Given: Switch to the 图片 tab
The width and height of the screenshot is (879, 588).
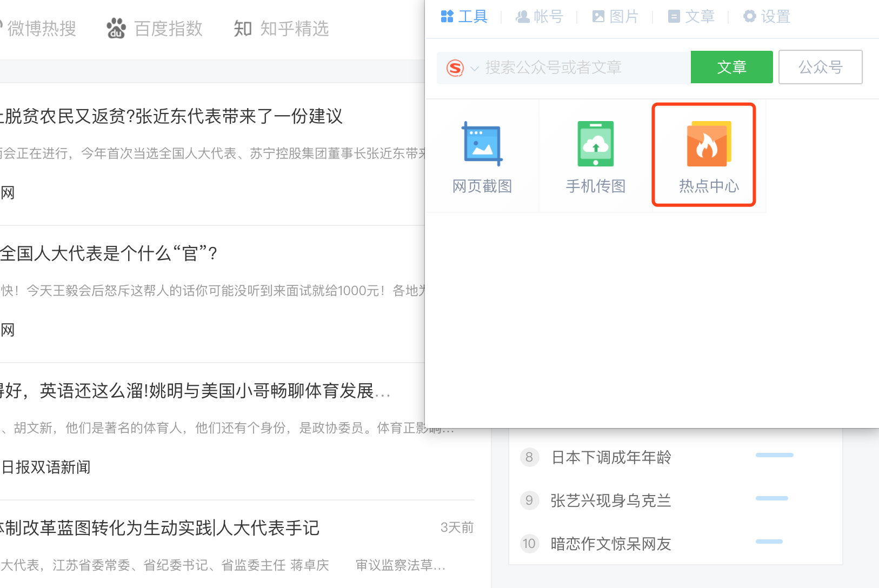Looking at the screenshot, I should (615, 17).
